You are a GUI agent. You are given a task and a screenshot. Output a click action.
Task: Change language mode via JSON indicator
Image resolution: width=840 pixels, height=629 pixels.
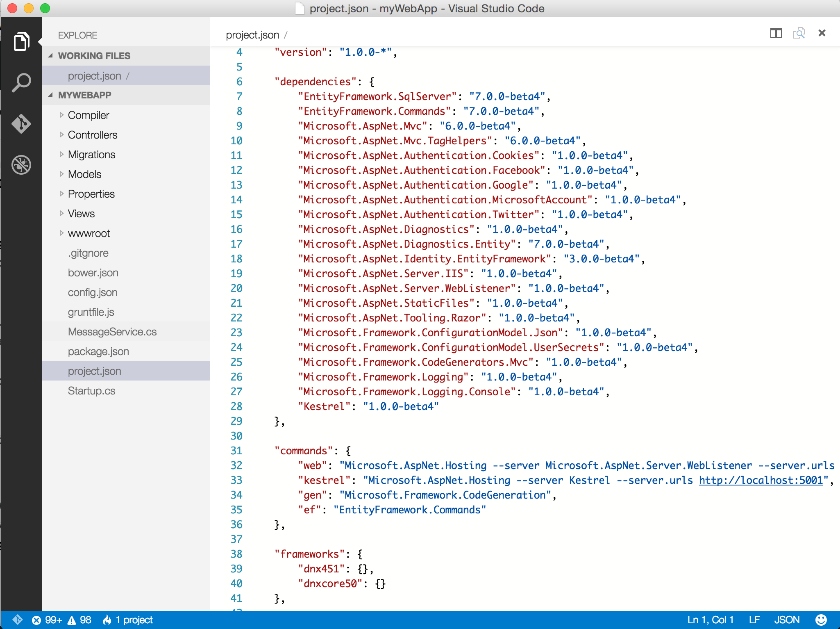coord(787,620)
